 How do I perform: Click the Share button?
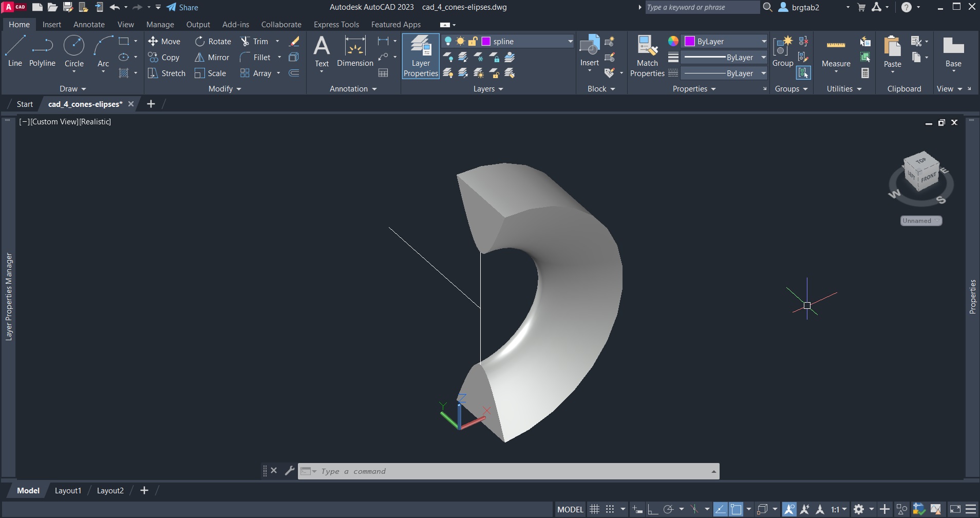(x=183, y=7)
